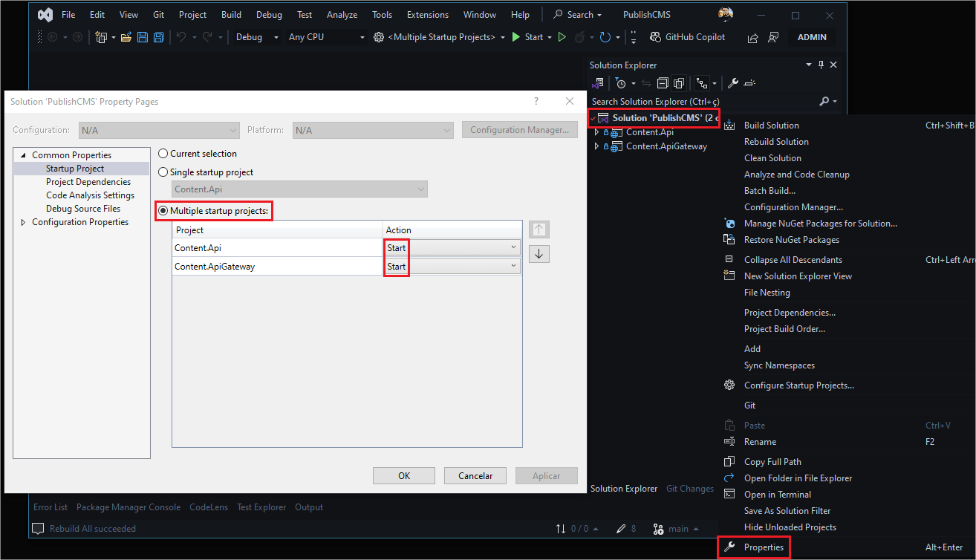Click the Visual Studio logo icon

click(x=45, y=15)
